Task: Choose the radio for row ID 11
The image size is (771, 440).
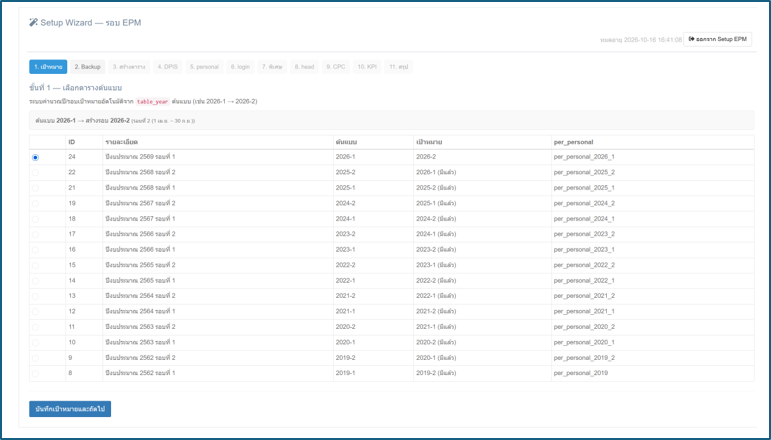Action: [x=35, y=327]
